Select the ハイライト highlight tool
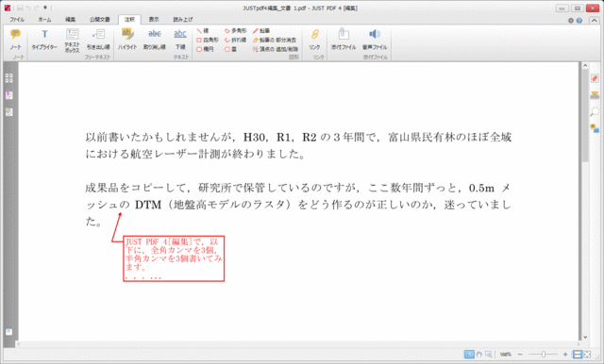The height and width of the screenshot is (364, 604). 127,40
